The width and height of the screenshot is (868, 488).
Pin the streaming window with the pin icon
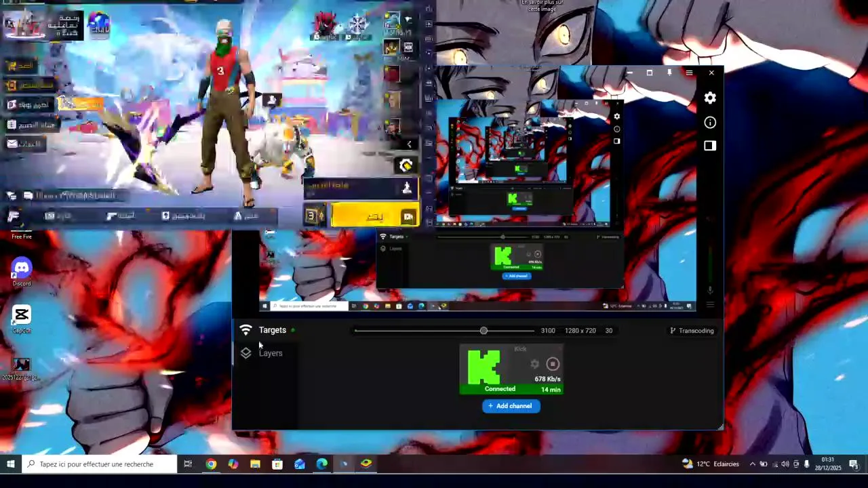[669, 73]
